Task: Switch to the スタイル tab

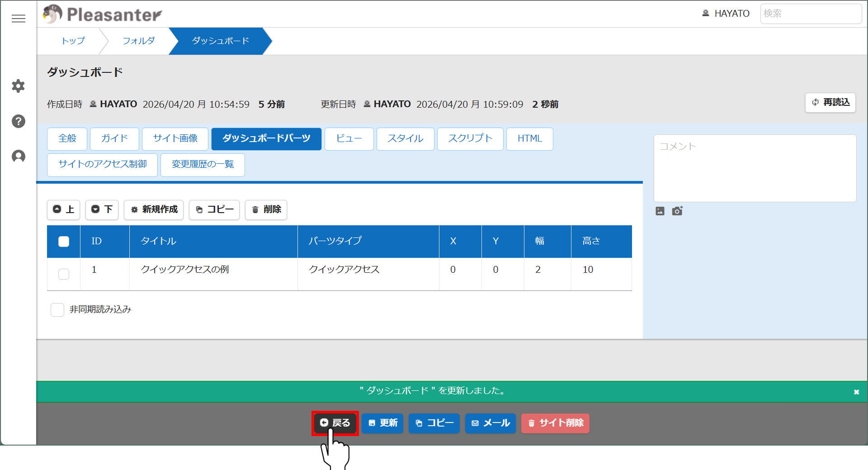Action: point(406,138)
